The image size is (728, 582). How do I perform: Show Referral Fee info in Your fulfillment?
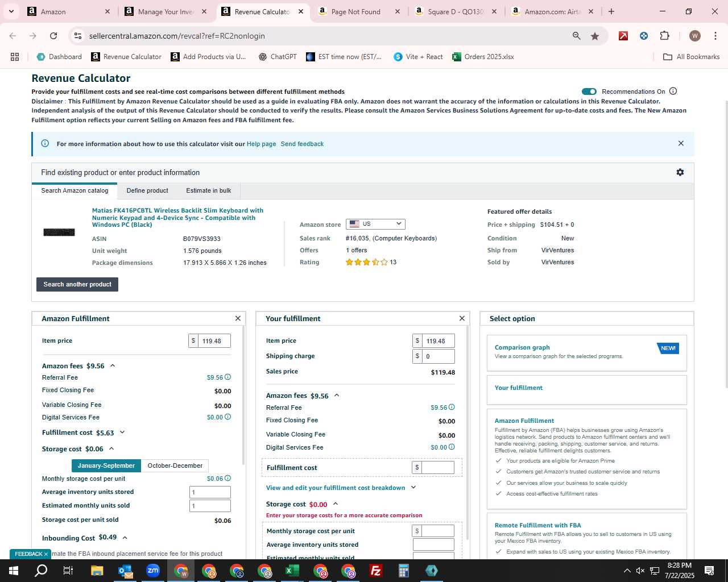tap(452, 407)
